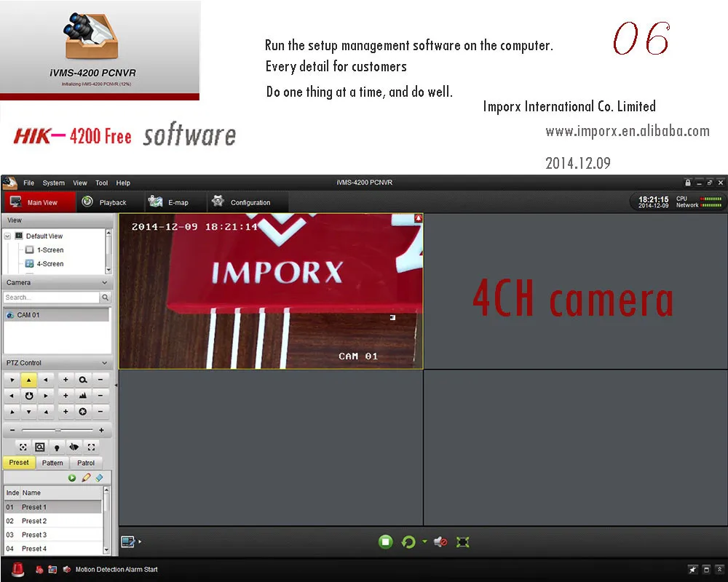Collapse the Default View tree node
This screenshot has width=728, height=582.
point(7,236)
